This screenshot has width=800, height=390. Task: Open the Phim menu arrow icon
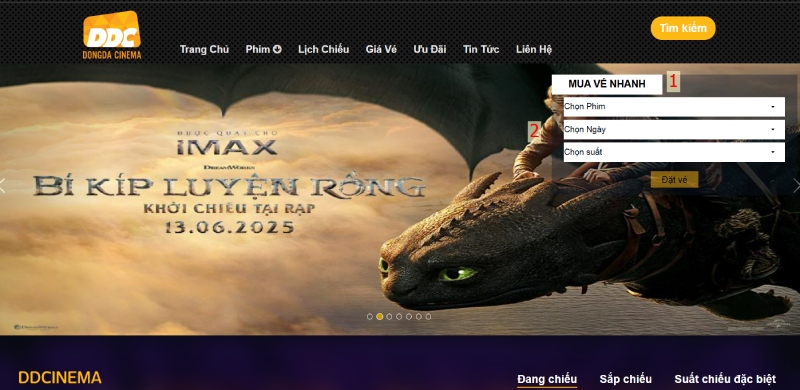tap(278, 50)
